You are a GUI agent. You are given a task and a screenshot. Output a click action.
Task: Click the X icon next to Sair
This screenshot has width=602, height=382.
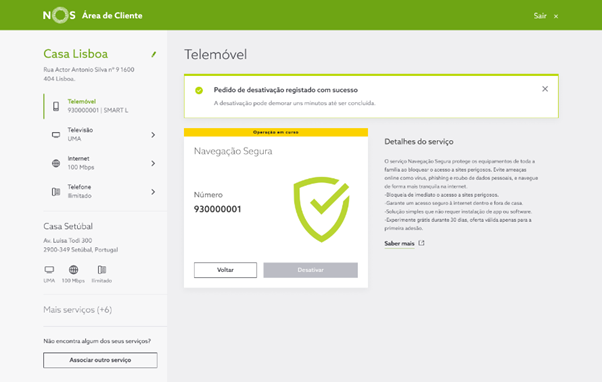pyautogui.click(x=556, y=16)
